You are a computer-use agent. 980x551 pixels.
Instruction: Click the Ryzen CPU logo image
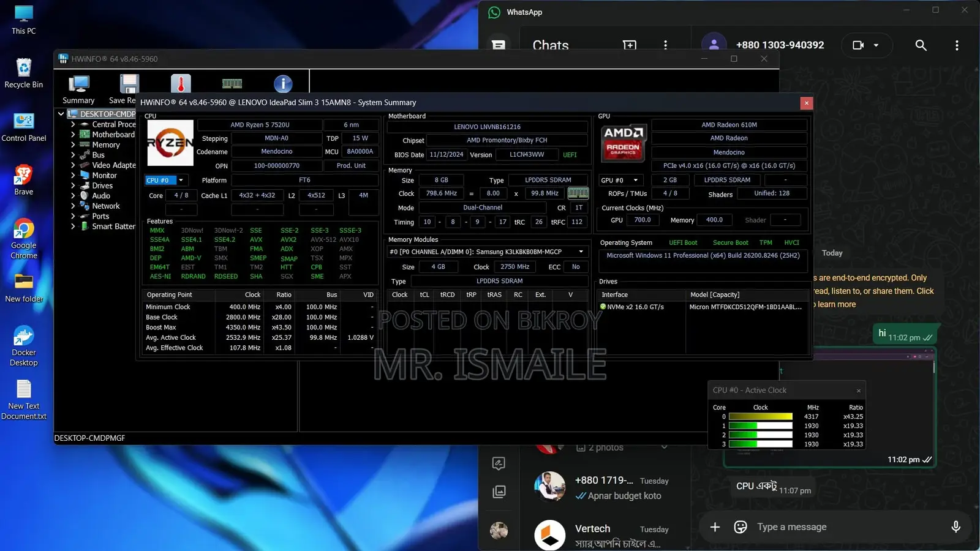(170, 143)
